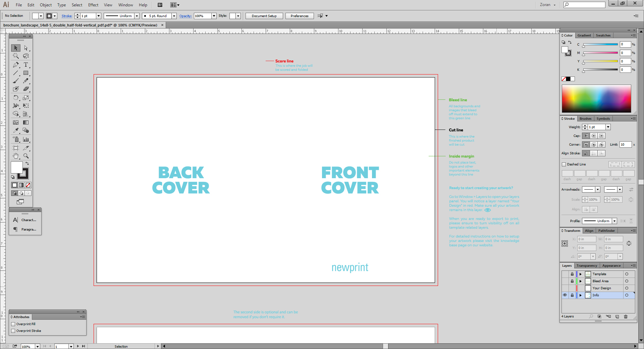The image size is (644, 349).
Task: Select the Column Graph tool
Action: [26, 139]
